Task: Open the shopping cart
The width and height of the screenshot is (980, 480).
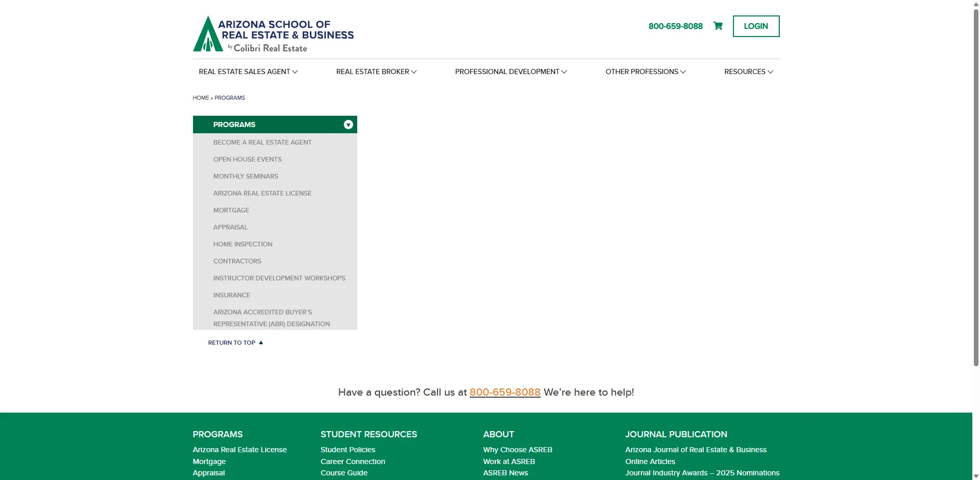Action: (717, 26)
